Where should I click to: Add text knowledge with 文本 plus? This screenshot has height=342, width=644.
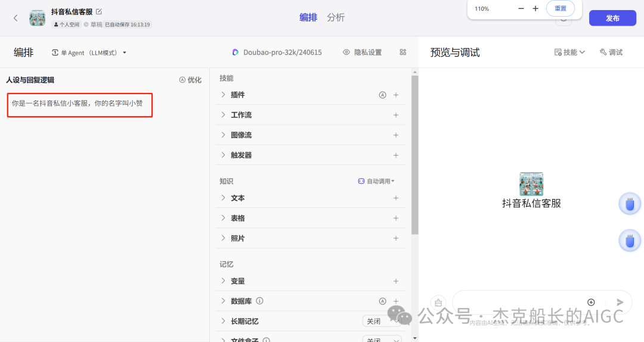tap(396, 198)
